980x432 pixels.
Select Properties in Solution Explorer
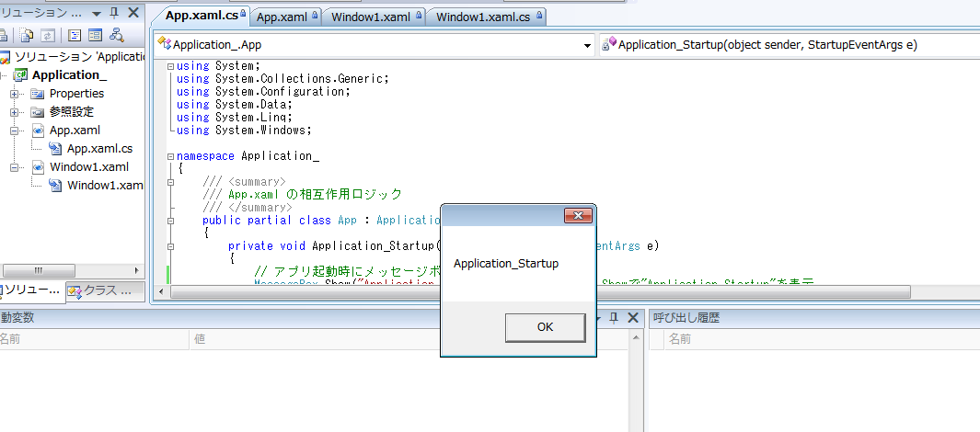pos(77,94)
